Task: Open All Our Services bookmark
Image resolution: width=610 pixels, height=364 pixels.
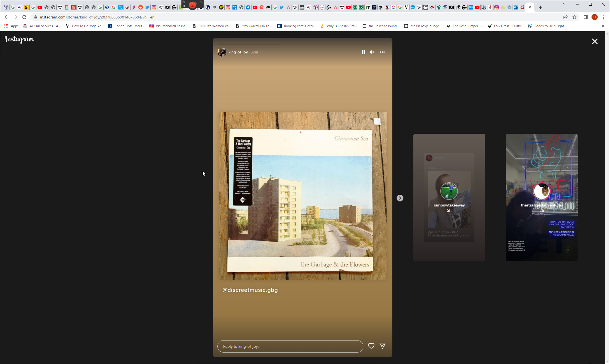Action: (42, 26)
